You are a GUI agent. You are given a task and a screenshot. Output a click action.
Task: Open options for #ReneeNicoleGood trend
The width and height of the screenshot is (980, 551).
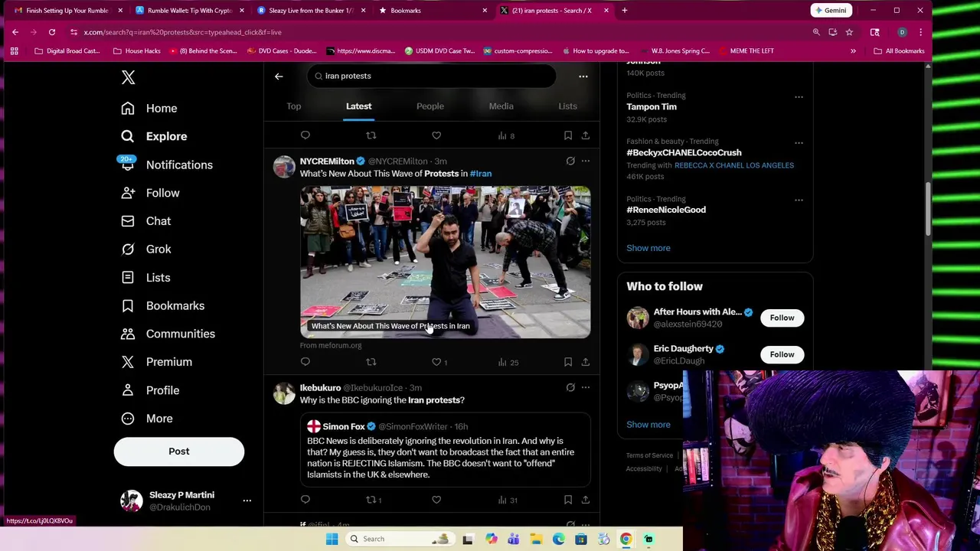799,201
